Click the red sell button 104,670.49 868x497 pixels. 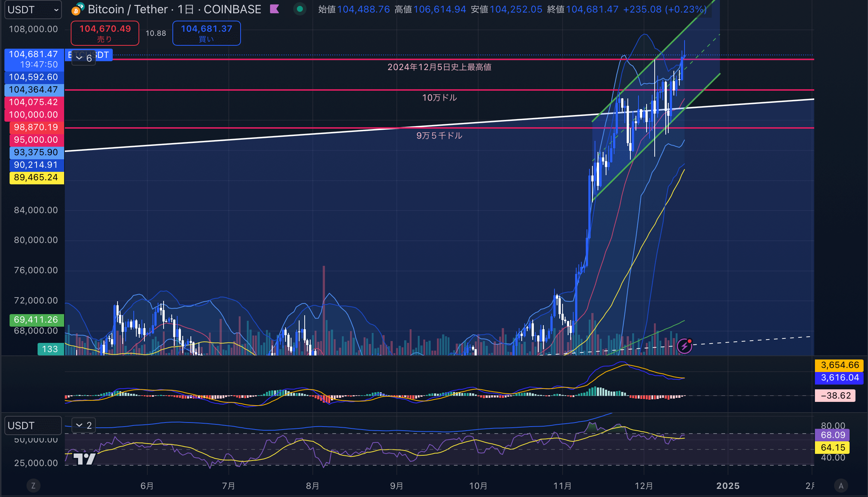coord(105,33)
